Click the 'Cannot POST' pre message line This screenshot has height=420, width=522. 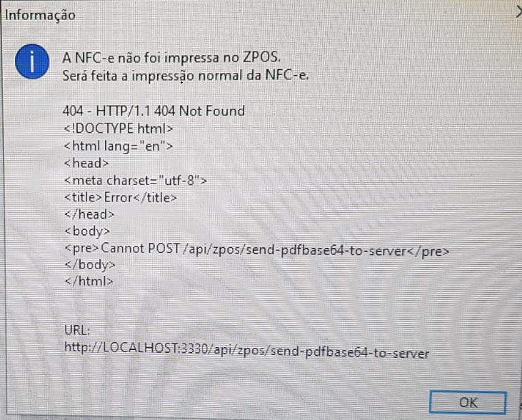click(x=256, y=250)
